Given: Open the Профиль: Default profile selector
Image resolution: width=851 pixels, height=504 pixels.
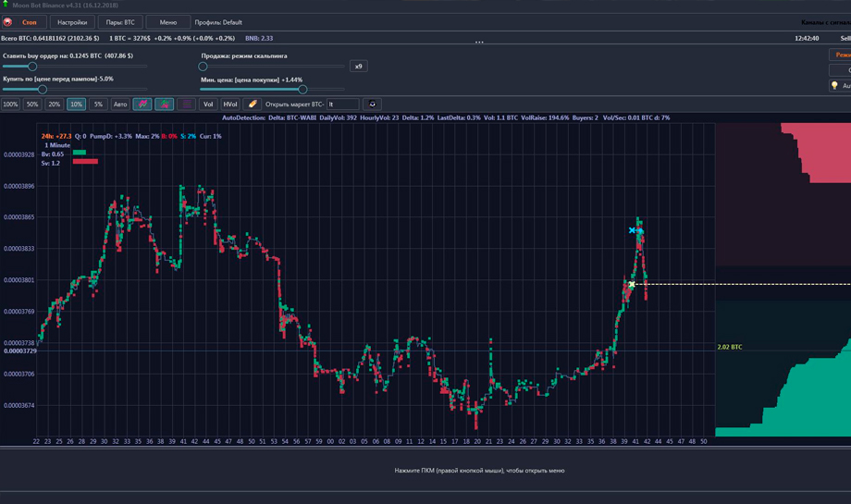Looking at the screenshot, I should (x=218, y=22).
